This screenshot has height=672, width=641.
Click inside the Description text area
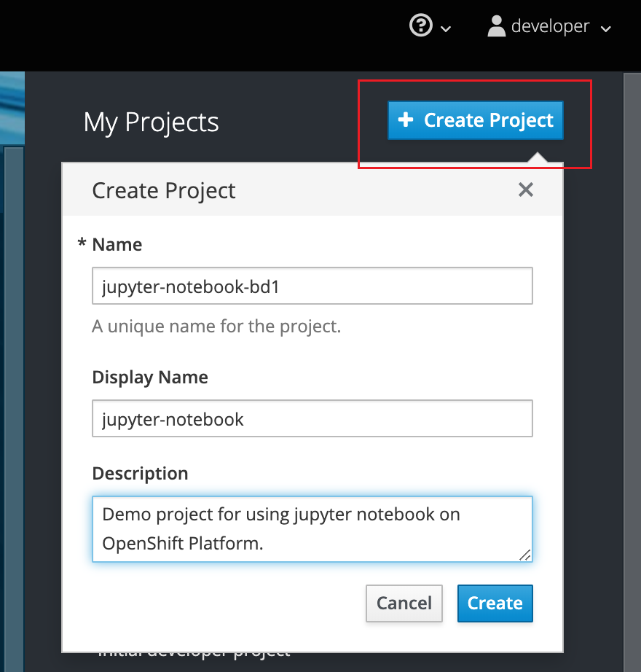coord(312,528)
